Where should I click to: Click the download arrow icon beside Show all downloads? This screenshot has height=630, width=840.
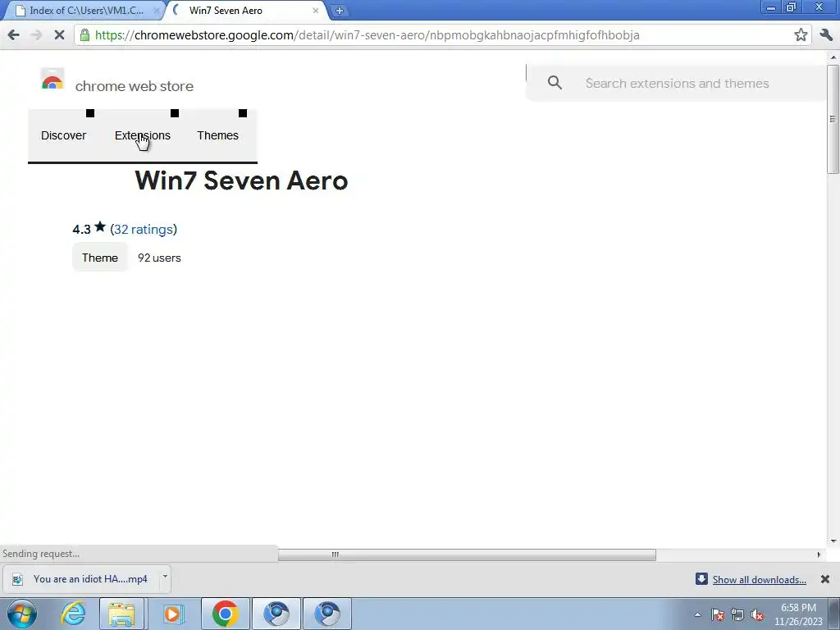pos(701,578)
